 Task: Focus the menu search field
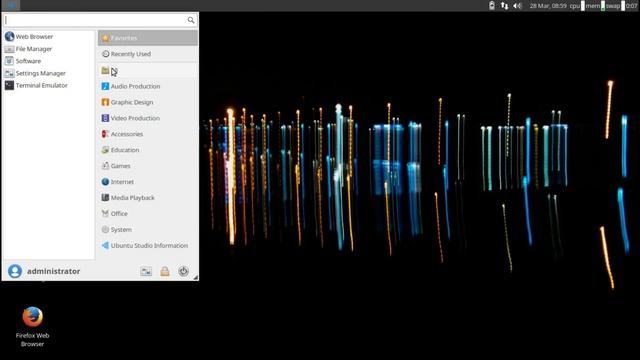coord(100,20)
